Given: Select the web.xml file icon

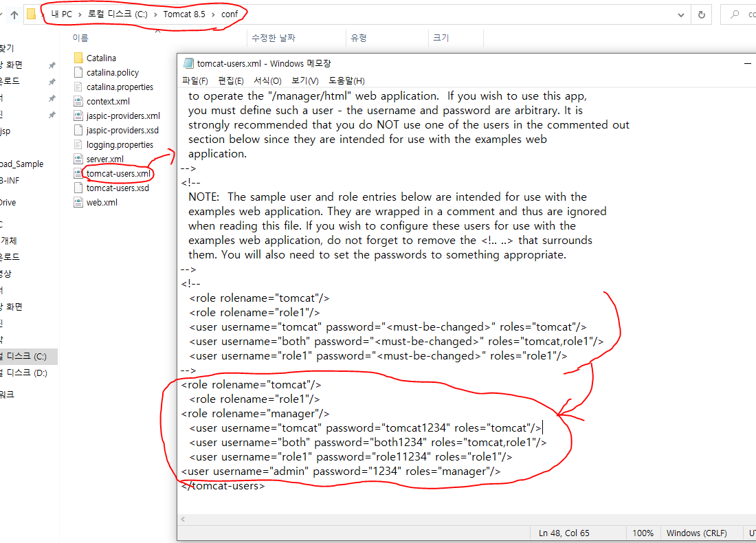Looking at the screenshot, I should (78, 203).
